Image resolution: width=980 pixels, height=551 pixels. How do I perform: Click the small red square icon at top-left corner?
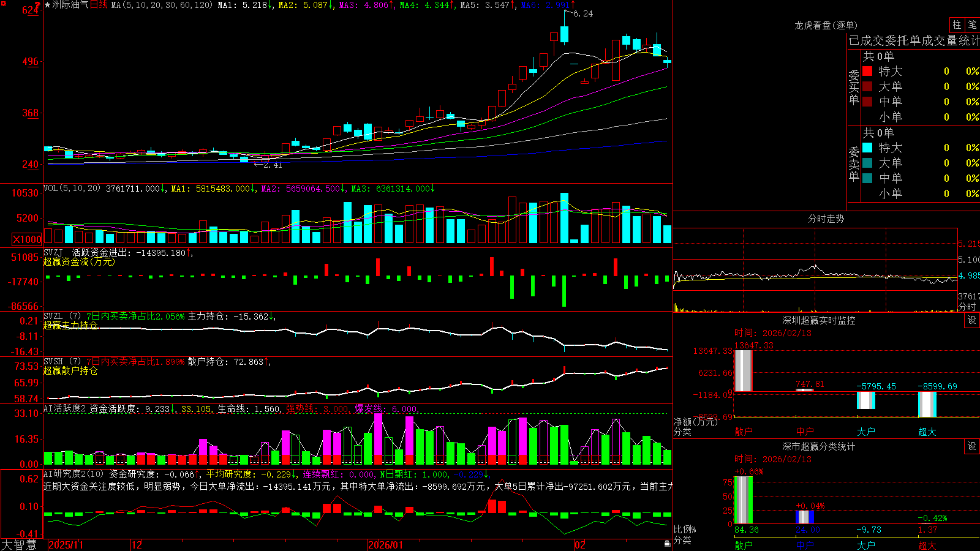click(3, 4)
